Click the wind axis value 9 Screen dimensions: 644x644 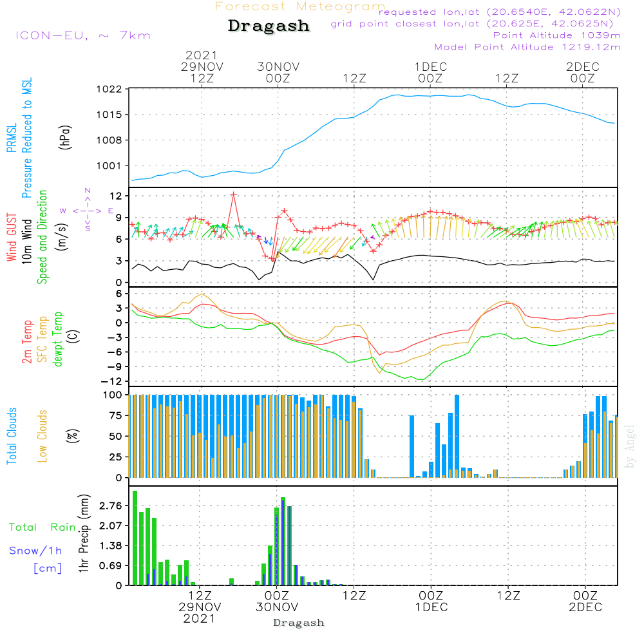click(118, 217)
